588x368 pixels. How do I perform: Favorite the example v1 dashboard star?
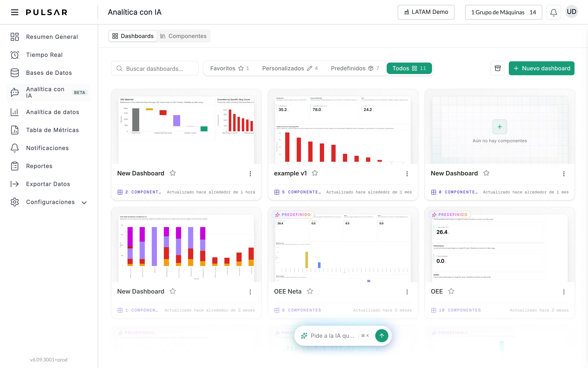(315, 173)
